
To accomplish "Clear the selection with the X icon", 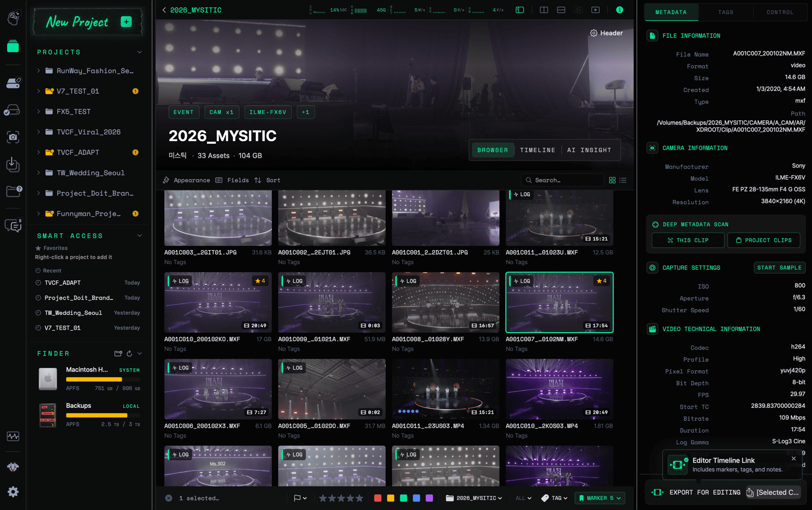I will [x=168, y=498].
